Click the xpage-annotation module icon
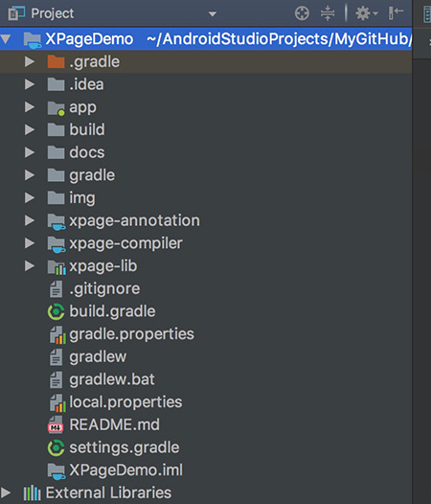 tap(57, 221)
